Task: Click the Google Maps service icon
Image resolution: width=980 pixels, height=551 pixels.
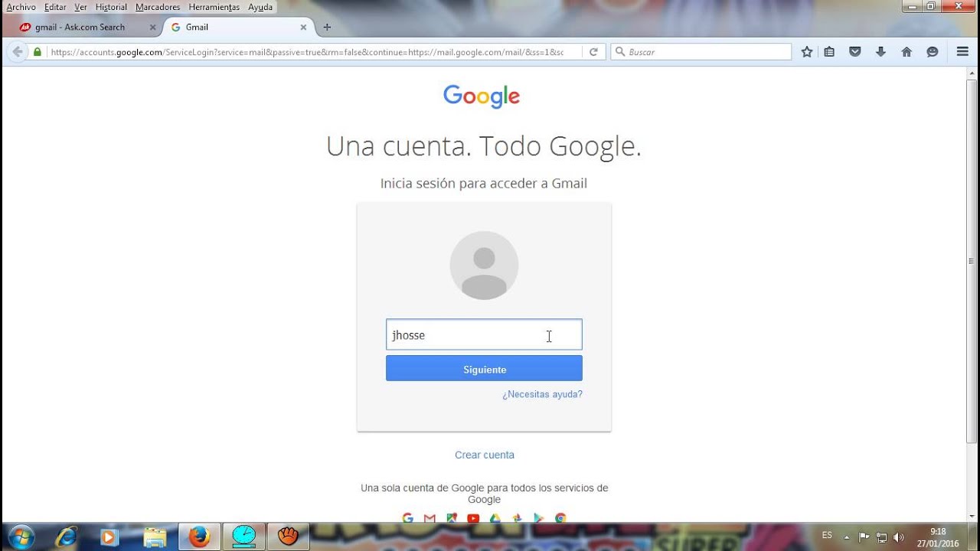Action: pyautogui.click(x=452, y=518)
